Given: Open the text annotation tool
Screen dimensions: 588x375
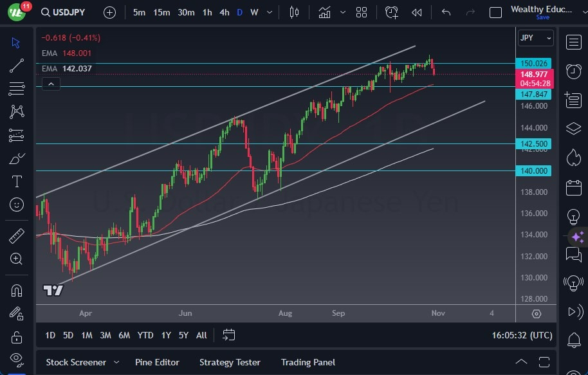Looking at the screenshot, I should tap(16, 180).
